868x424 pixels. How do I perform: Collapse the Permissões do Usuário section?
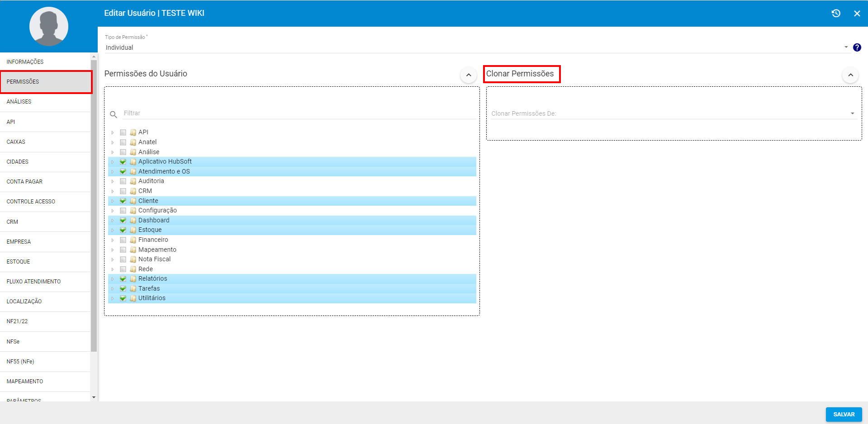pos(469,75)
